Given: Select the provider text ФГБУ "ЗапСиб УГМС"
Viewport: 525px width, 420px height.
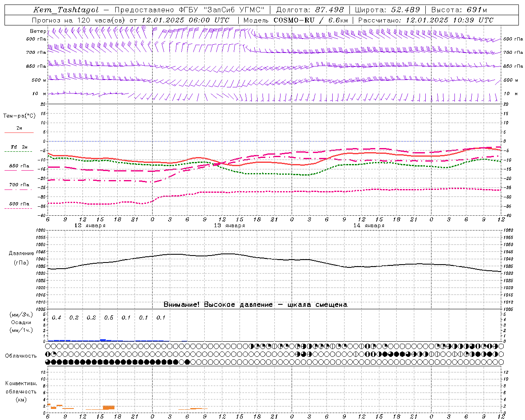Looking at the screenshot, I should tap(222, 10).
